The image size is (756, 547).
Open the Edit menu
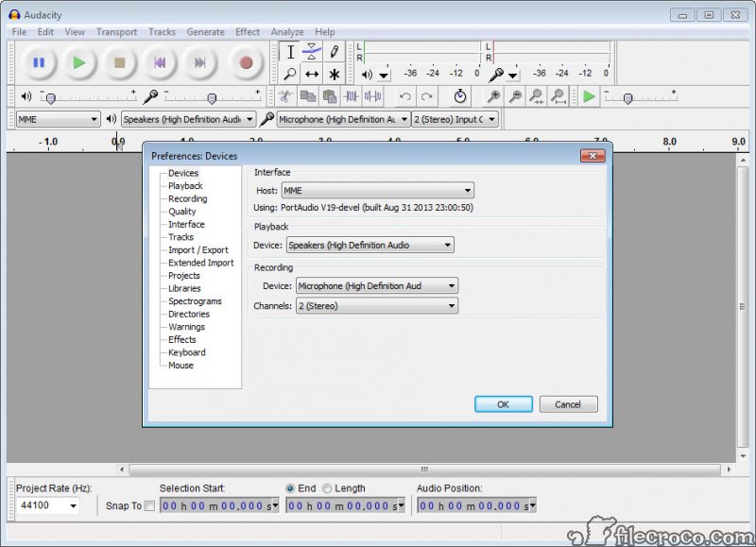click(45, 32)
